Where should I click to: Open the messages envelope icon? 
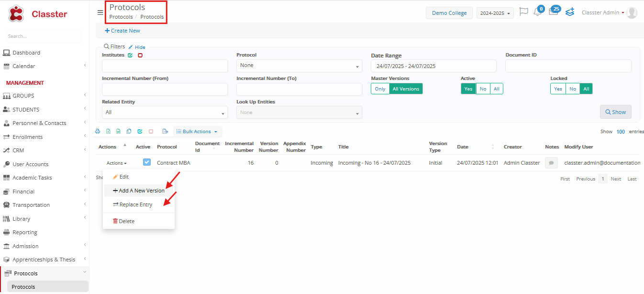[553, 12]
